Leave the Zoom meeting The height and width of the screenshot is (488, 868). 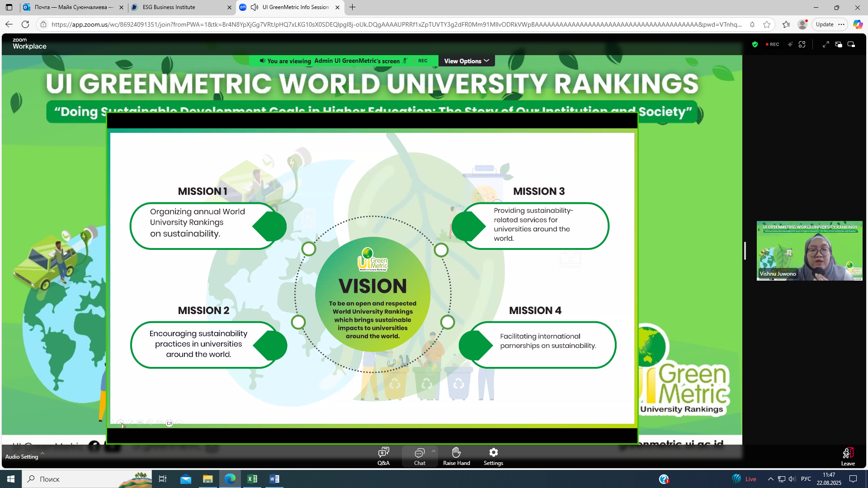848,456
